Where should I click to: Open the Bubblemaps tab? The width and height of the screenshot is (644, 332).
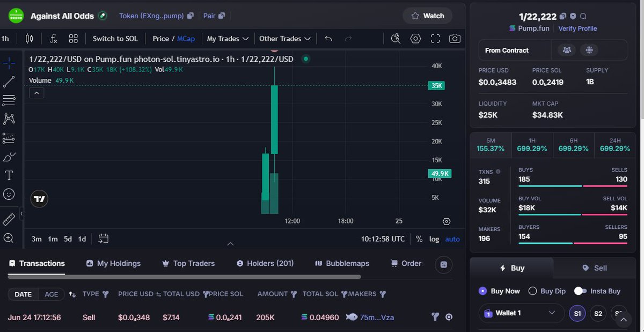(342, 263)
